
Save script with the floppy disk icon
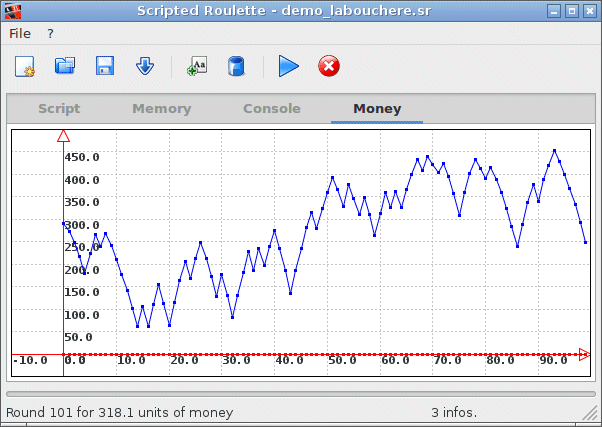105,66
